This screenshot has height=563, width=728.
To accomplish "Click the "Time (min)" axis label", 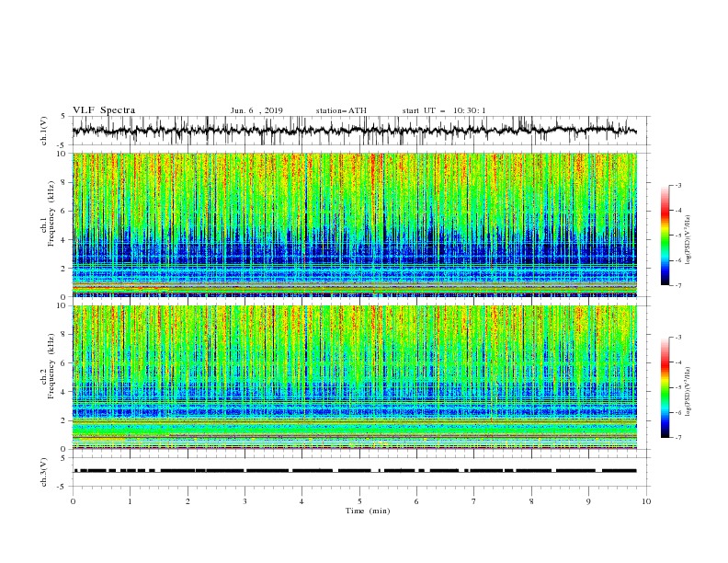I will click(368, 511).
